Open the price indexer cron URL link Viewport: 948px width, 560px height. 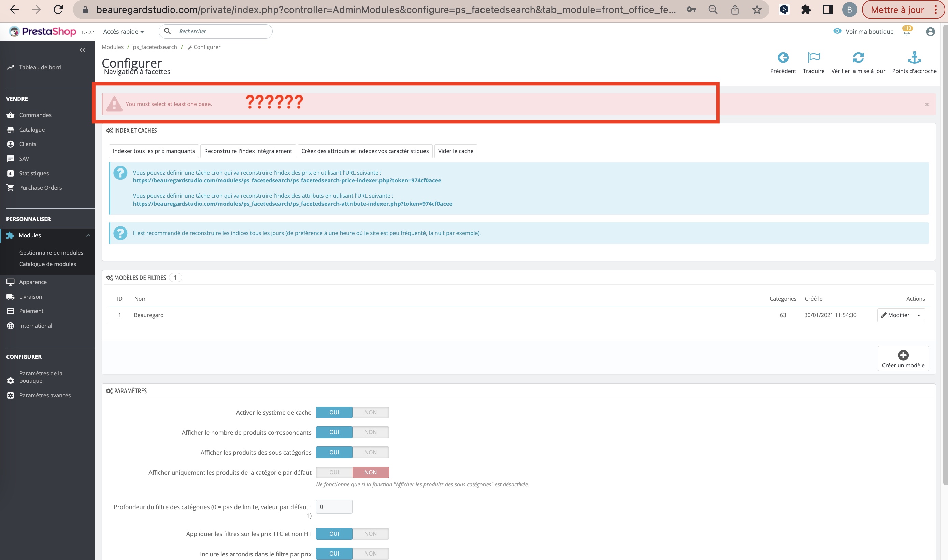(287, 180)
